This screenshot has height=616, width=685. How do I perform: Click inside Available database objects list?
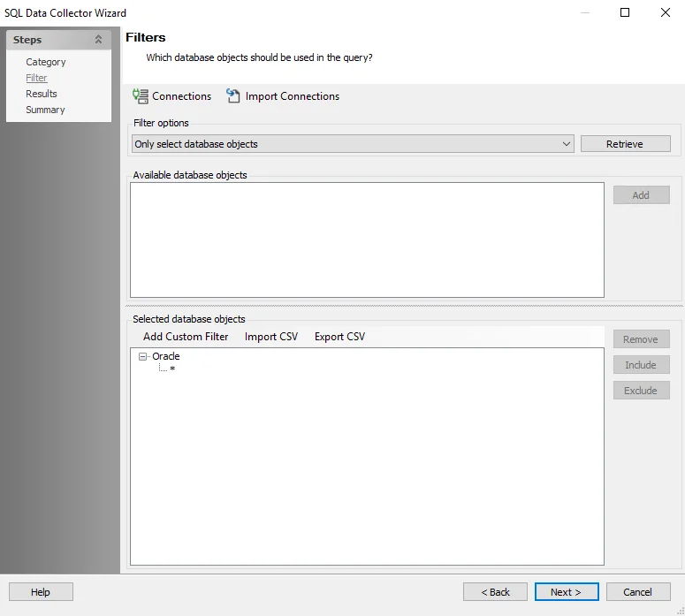(367, 240)
